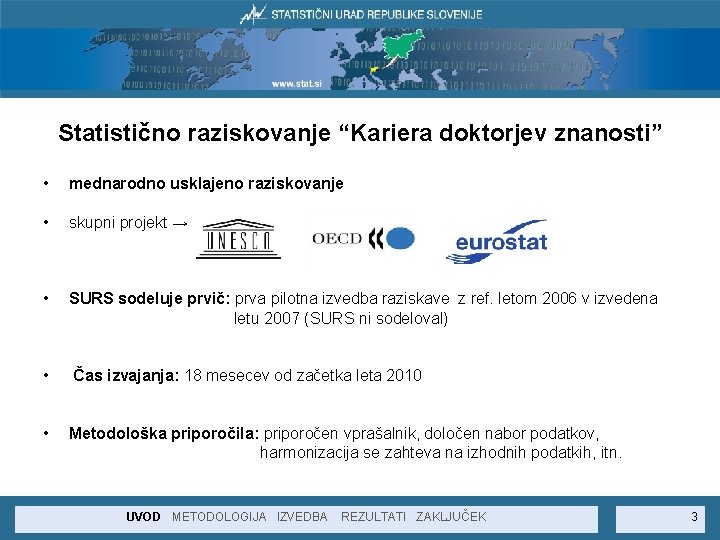Click "mednarodno usklajeno raziskovanje" bullet
This screenshot has width=720, height=540.
(x=206, y=184)
